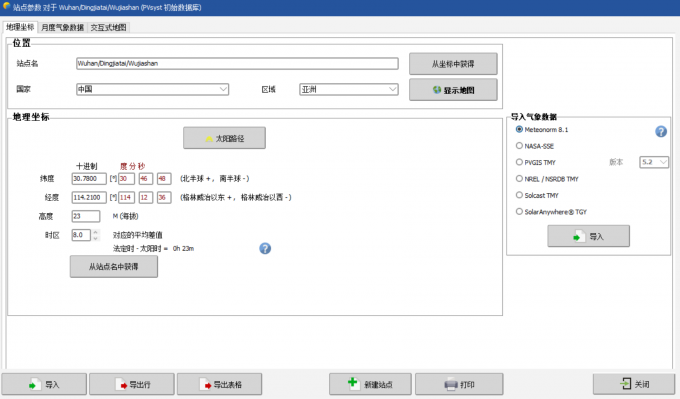Click the 站点名 text field
Image resolution: width=680 pixels, height=399 pixels.
click(x=237, y=63)
